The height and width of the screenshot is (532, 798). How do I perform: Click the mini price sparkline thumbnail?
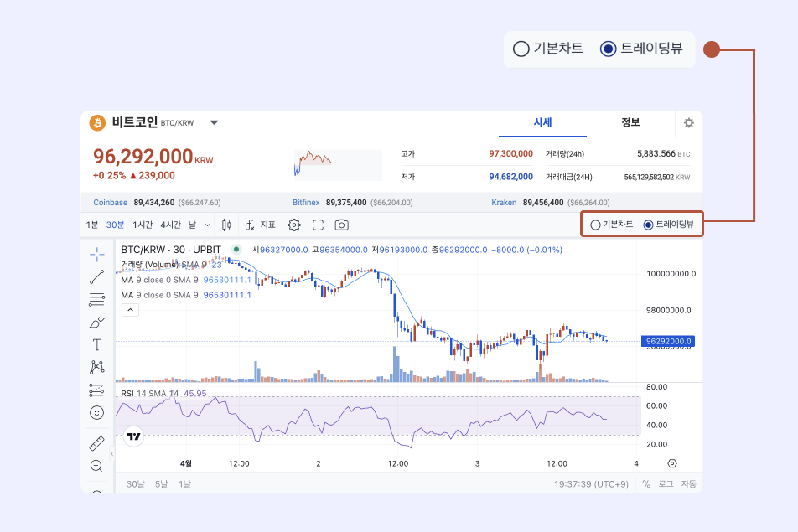click(x=338, y=165)
